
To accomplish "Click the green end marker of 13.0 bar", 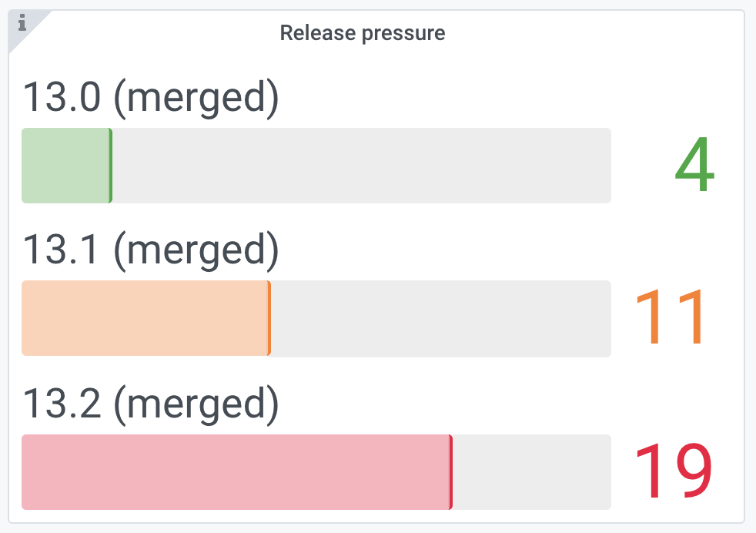I will pyautogui.click(x=111, y=166).
